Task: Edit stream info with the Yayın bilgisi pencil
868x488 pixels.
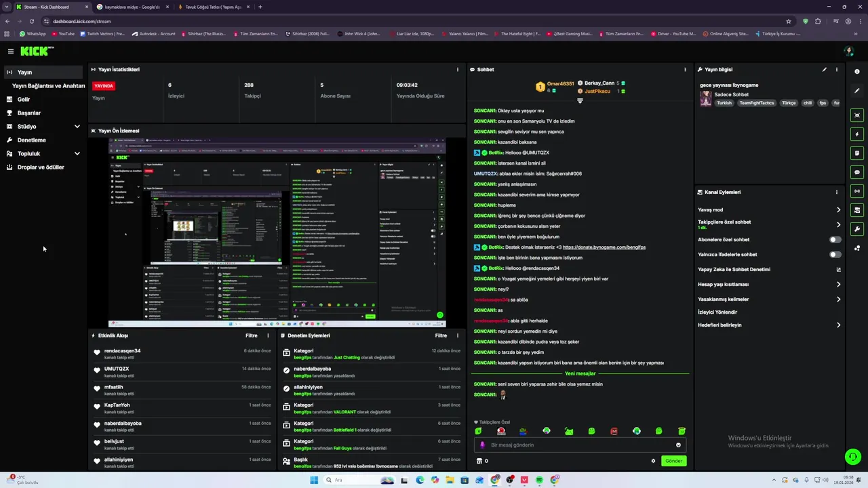Action: (825, 69)
